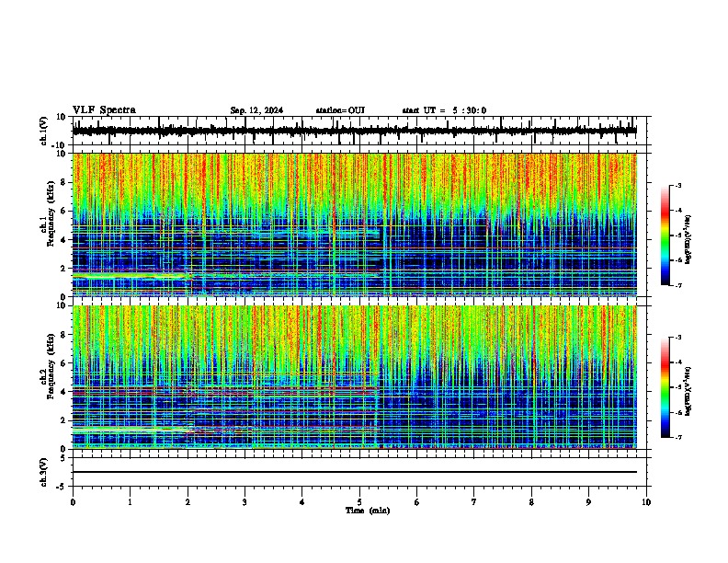Image resolution: width=728 pixels, height=563 pixels.
Task: Click time axis tick label '2'
Action: point(188,502)
